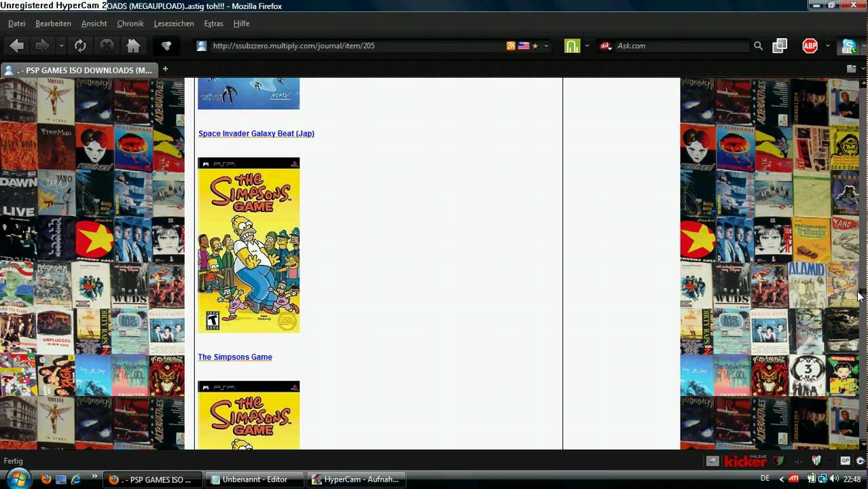Open Adblock Plus ABP icon

(810, 46)
